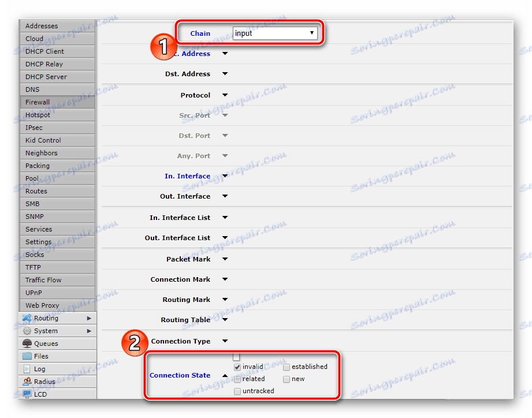Viewport: 532px width, 418px height.
Task: Expand the Routing submenu arrow
Action: (x=89, y=318)
